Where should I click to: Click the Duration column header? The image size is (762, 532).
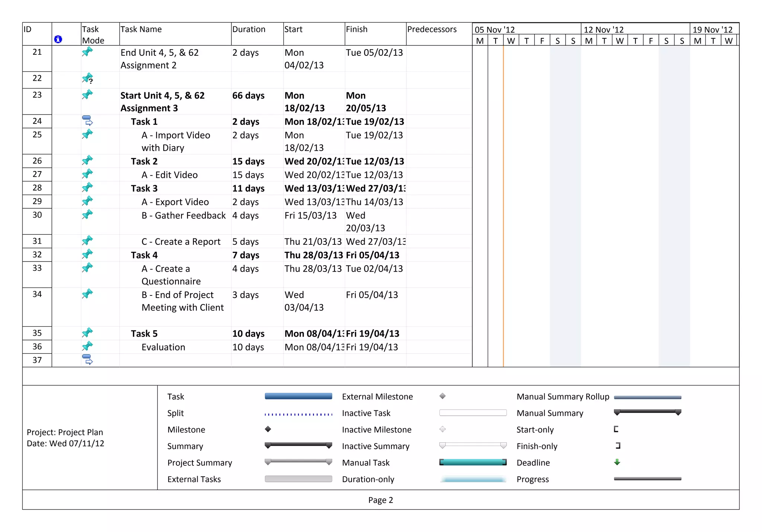click(x=257, y=34)
